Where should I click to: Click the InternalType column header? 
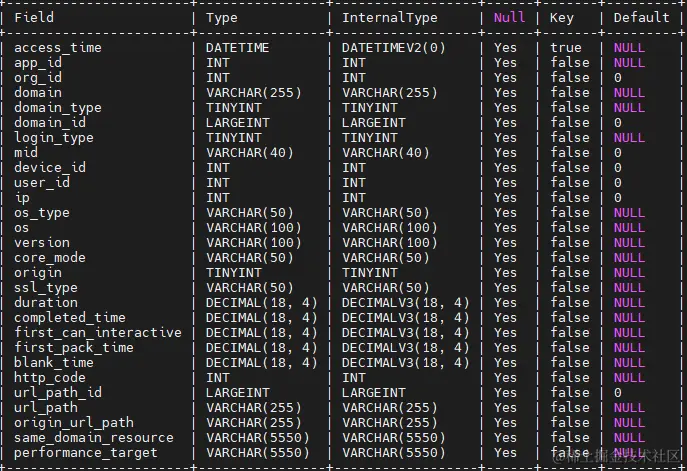[390, 18]
